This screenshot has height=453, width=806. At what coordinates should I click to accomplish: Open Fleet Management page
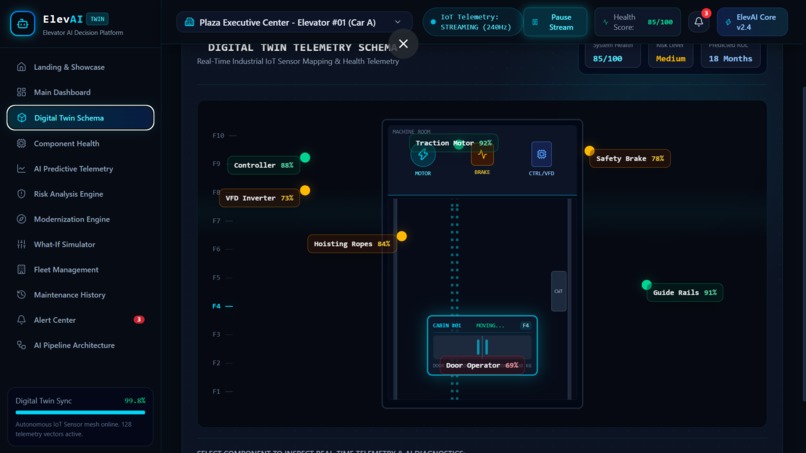pos(80,269)
